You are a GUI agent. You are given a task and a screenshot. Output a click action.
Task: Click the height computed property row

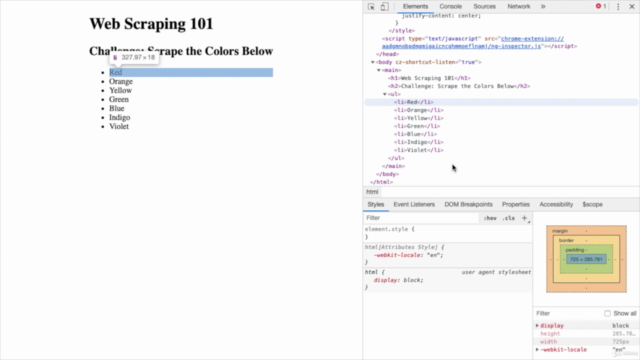(586, 333)
